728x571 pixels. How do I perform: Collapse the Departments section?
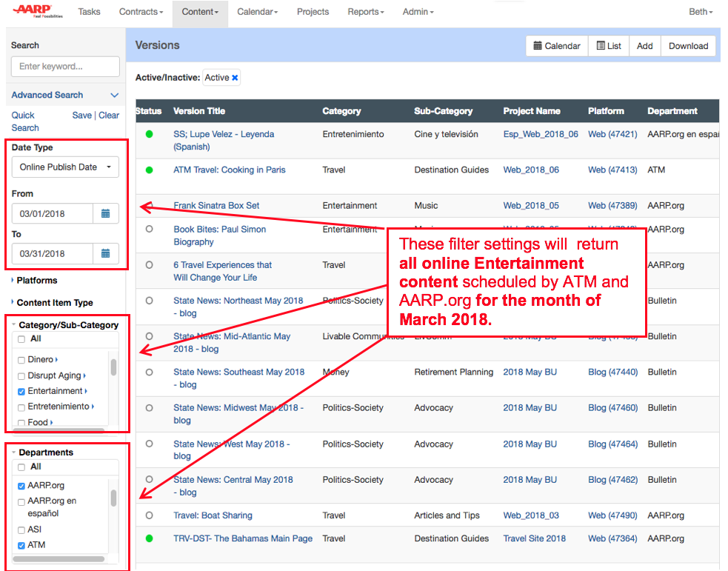click(x=43, y=453)
